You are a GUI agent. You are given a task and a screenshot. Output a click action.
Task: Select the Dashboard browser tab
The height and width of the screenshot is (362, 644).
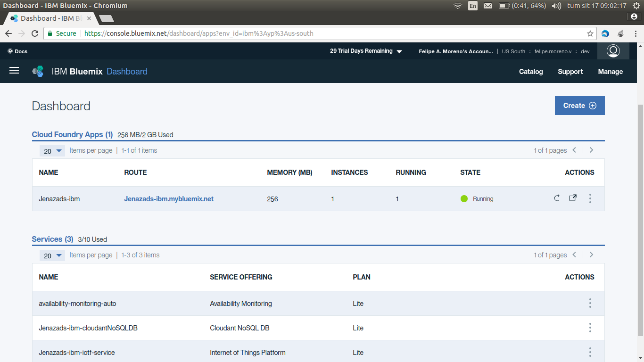[x=51, y=18]
